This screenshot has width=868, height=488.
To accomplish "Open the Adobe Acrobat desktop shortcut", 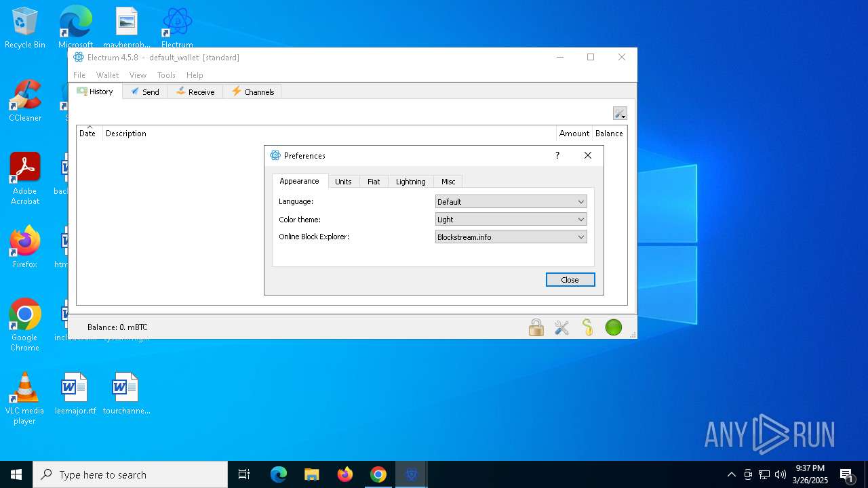I will (x=25, y=179).
